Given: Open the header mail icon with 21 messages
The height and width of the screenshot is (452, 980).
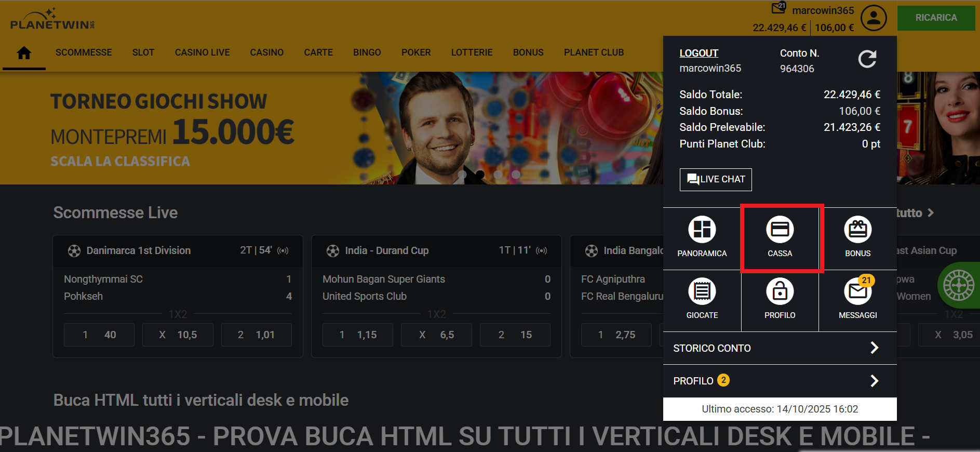Looking at the screenshot, I should point(778,8).
